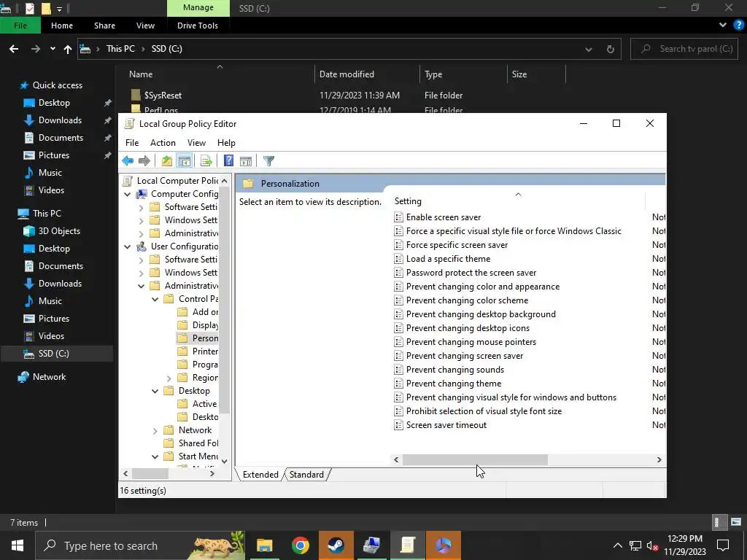The image size is (747, 560).
Task: Click Back arrow in File Explorer navigation
Action: (x=14, y=49)
